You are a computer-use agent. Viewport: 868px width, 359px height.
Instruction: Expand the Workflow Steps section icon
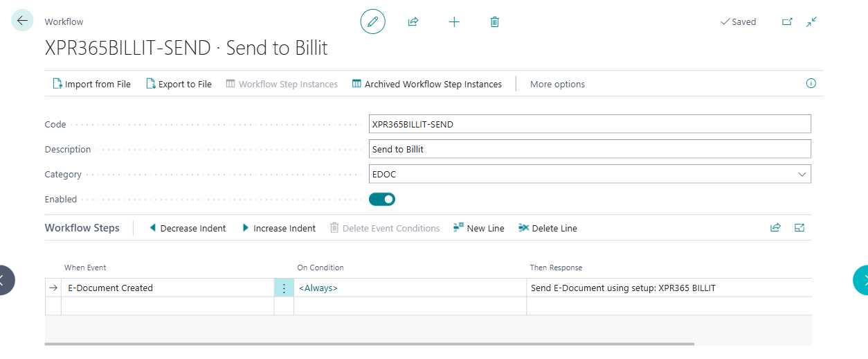799,228
